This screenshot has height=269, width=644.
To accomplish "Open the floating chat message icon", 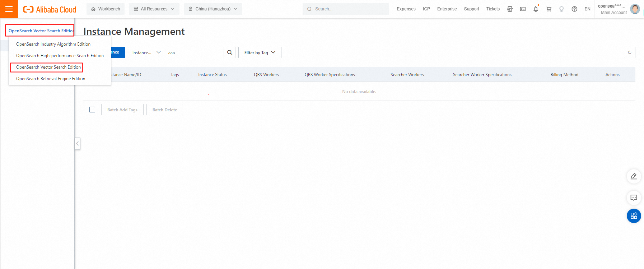I will 634,198.
